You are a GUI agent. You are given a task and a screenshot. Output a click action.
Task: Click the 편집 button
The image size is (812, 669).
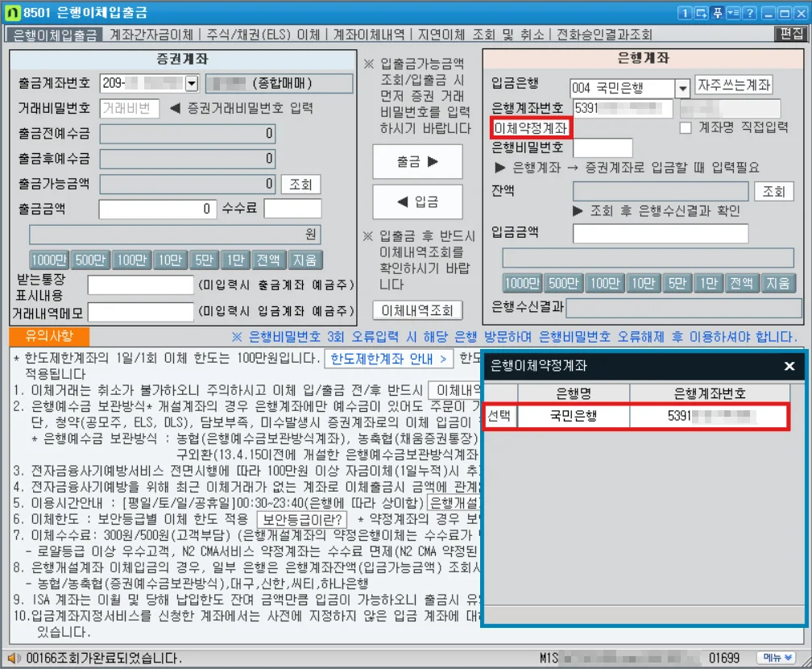[791, 34]
